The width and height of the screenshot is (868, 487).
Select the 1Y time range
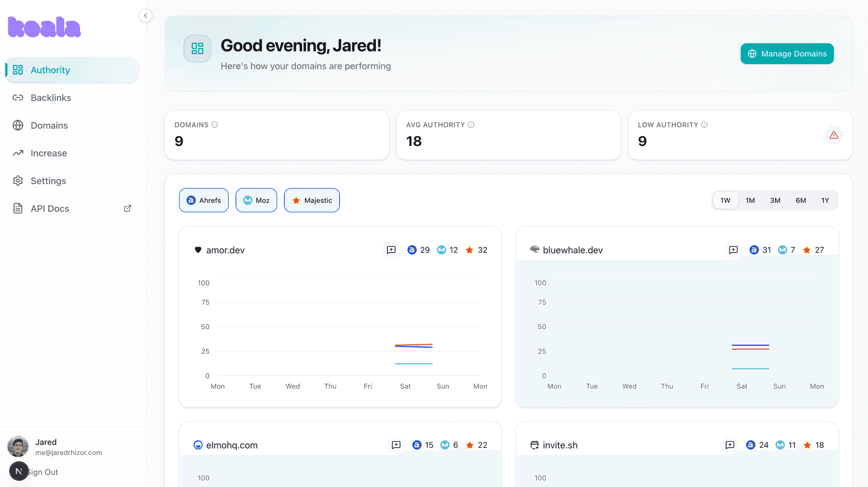point(825,200)
